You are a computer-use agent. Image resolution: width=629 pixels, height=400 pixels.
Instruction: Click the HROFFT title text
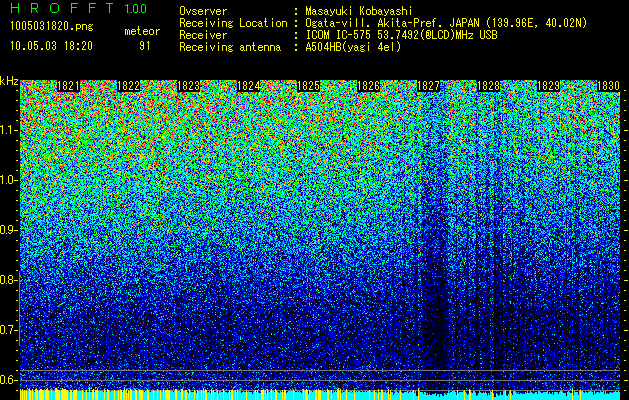click(x=62, y=8)
